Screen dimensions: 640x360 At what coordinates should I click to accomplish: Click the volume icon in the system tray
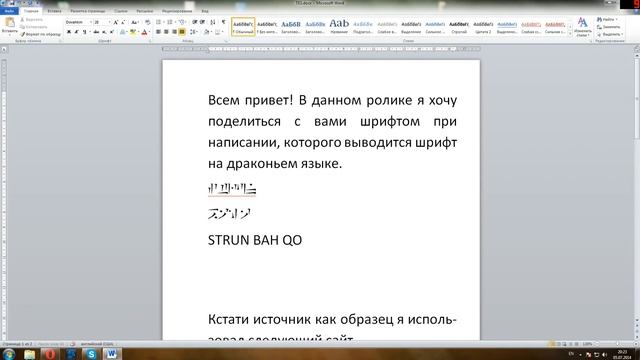click(604, 354)
